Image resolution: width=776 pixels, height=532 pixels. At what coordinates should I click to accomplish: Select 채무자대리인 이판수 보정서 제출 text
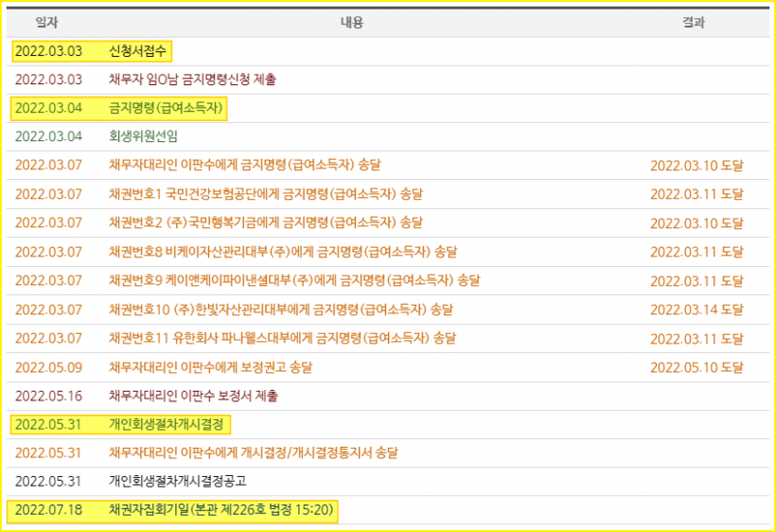[193, 396]
